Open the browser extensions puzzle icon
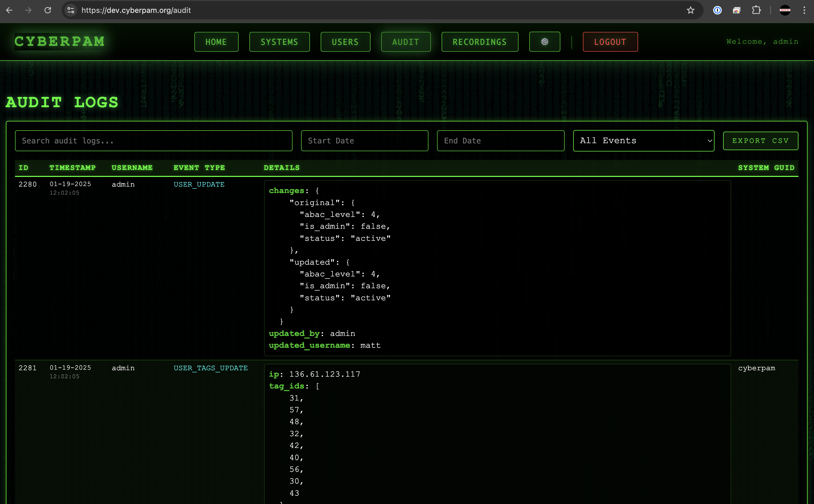This screenshot has height=504, width=814. [x=756, y=10]
